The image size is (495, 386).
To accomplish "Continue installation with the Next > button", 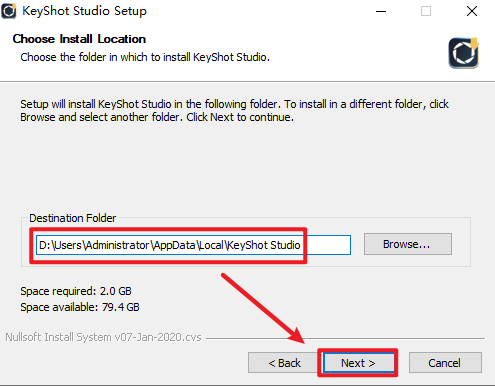I will 358,363.
